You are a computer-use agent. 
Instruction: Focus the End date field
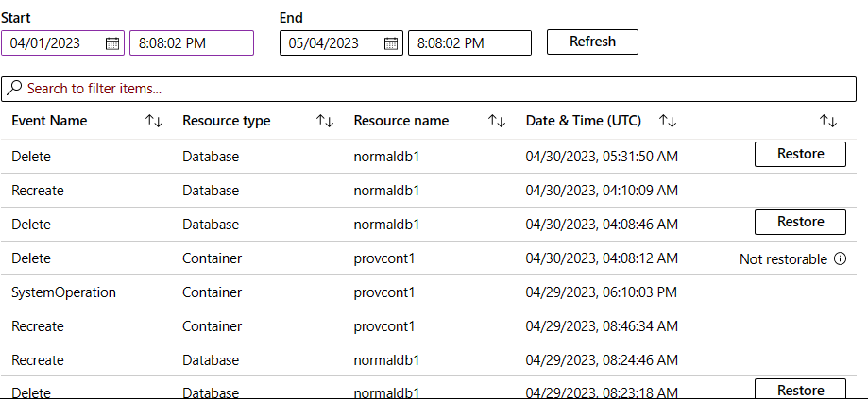pos(332,43)
